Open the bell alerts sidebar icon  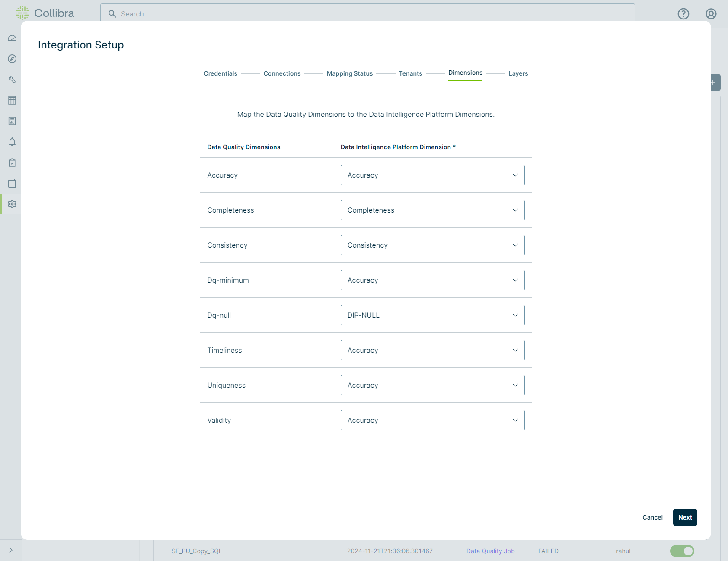12,142
